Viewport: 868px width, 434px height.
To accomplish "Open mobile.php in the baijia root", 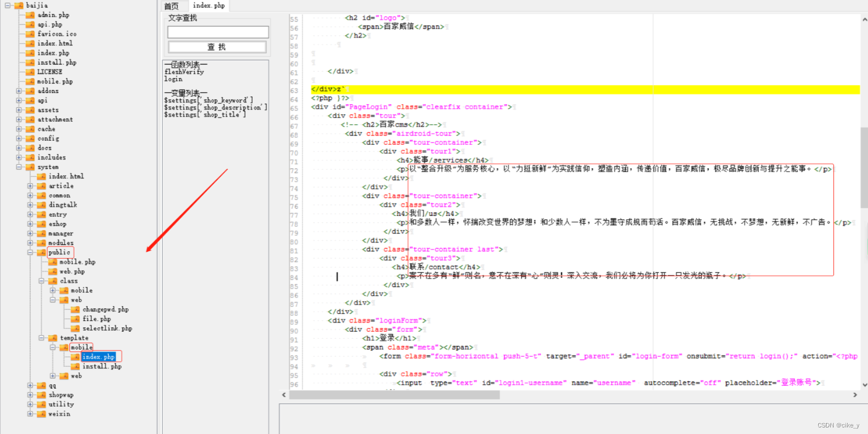I will 55,81.
